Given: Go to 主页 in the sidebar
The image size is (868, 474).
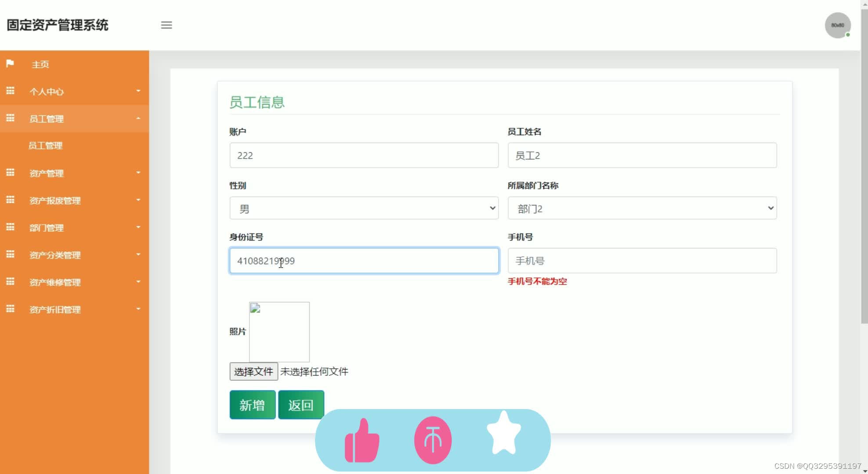Looking at the screenshot, I should 40,65.
